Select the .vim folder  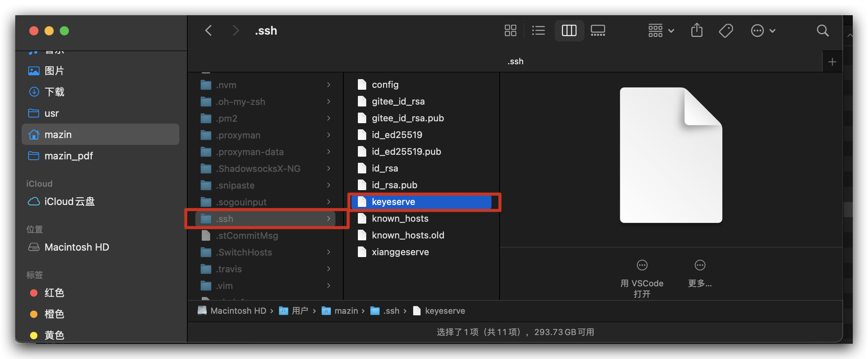[265, 286]
